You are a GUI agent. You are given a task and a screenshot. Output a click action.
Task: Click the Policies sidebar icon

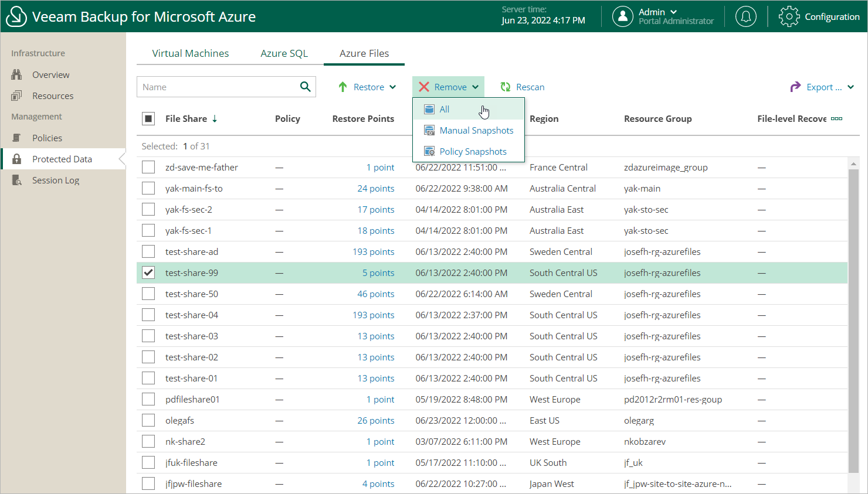pyautogui.click(x=17, y=138)
